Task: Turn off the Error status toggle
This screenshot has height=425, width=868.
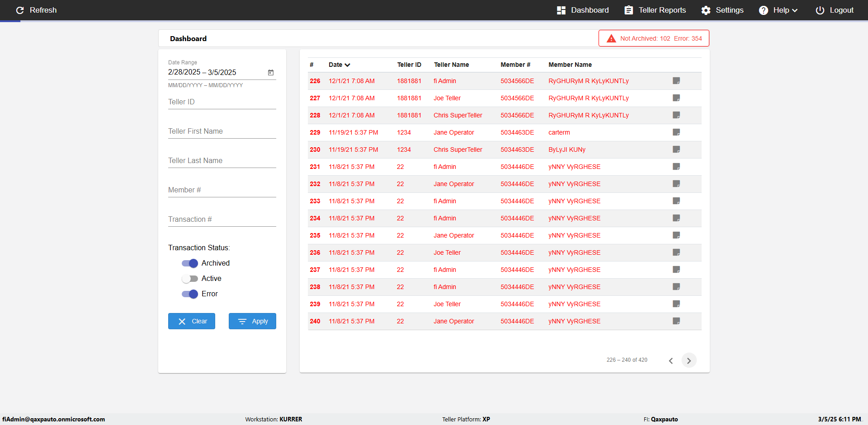Action: point(190,294)
